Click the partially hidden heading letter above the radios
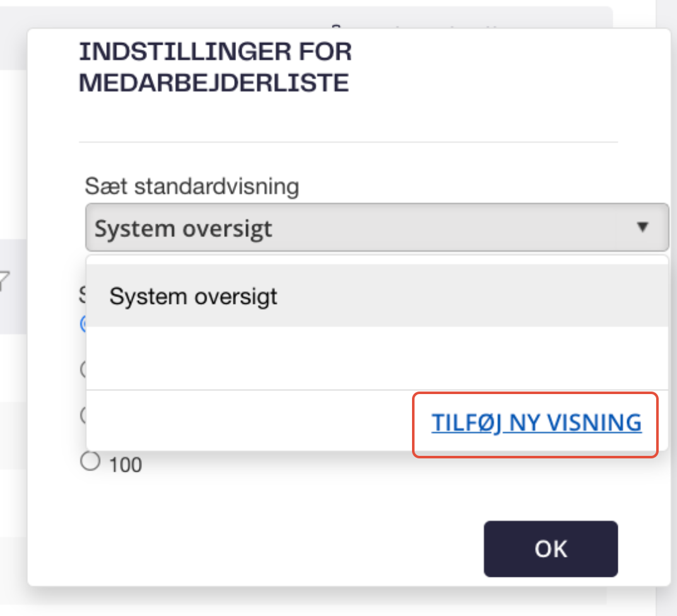 pos(83,294)
